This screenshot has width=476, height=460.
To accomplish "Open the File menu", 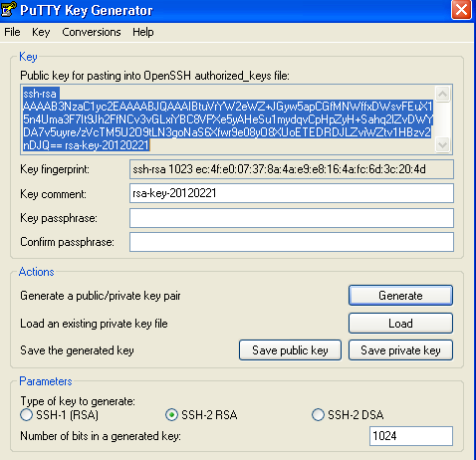I will tap(12, 32).
